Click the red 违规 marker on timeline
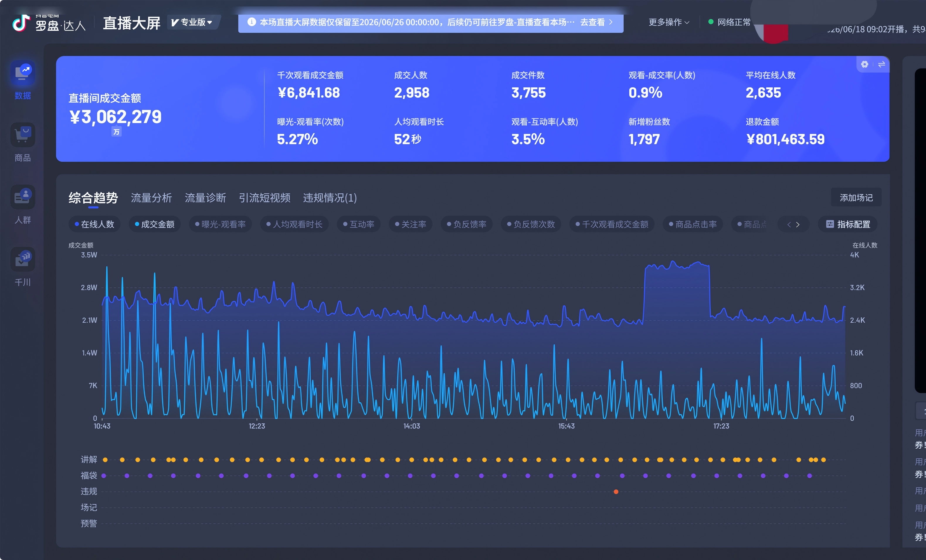This screenshot has height=560, width=926. tap(616, 492)
